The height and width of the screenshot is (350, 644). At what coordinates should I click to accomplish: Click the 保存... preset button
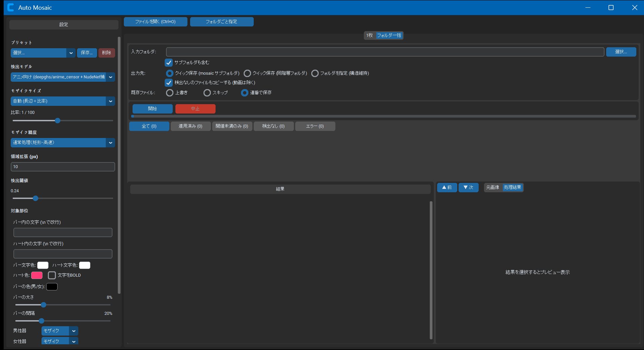tap(87, 53)
